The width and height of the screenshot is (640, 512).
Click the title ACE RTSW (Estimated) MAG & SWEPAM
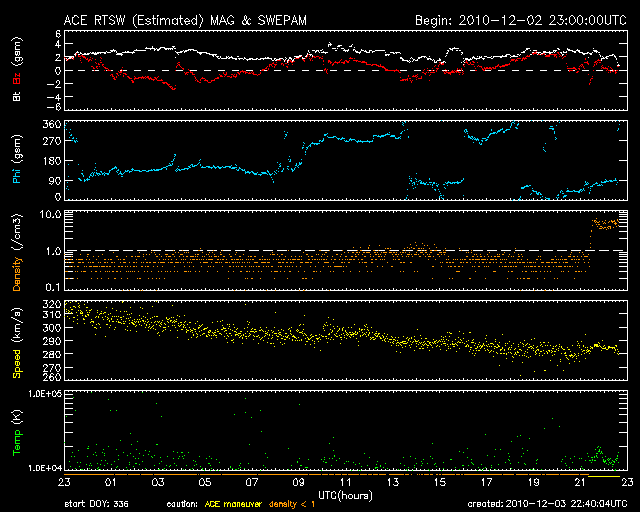coord(185,20)
